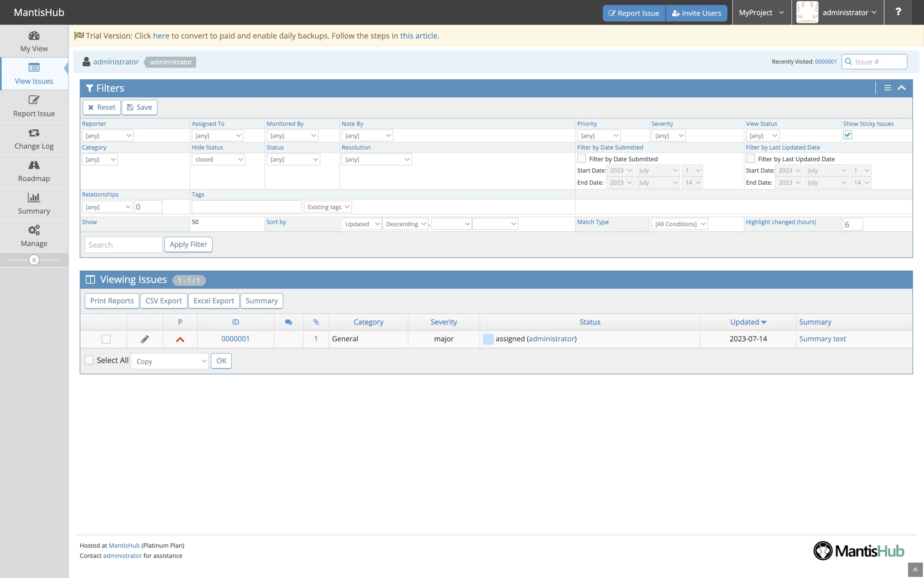Open My View dashboard icon
The image size is (924, 578).
[x=34, y=36]
